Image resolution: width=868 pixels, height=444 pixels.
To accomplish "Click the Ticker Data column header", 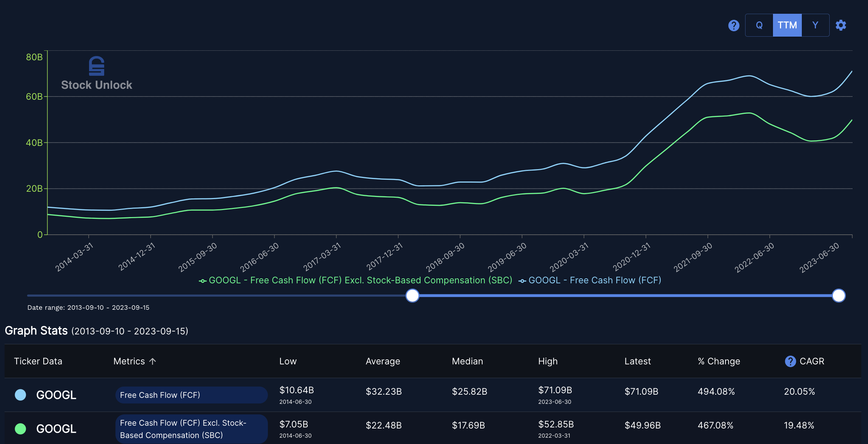I will (38, 361).
